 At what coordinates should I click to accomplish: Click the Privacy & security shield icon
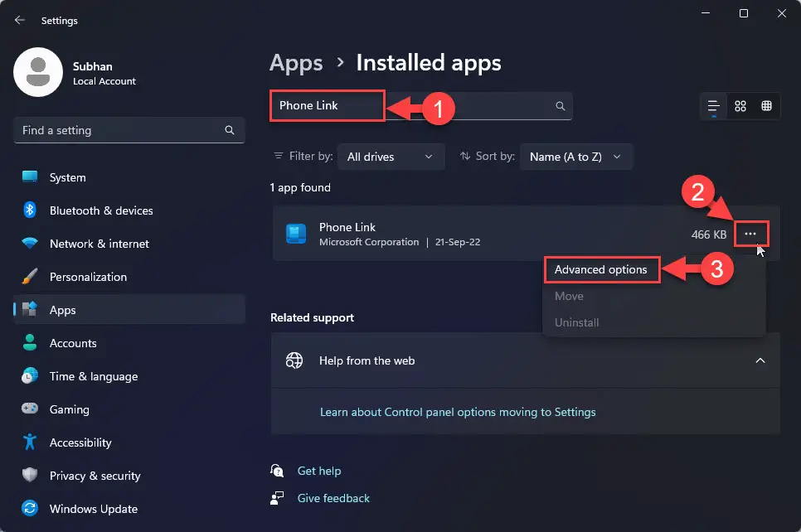click(30, 475)
